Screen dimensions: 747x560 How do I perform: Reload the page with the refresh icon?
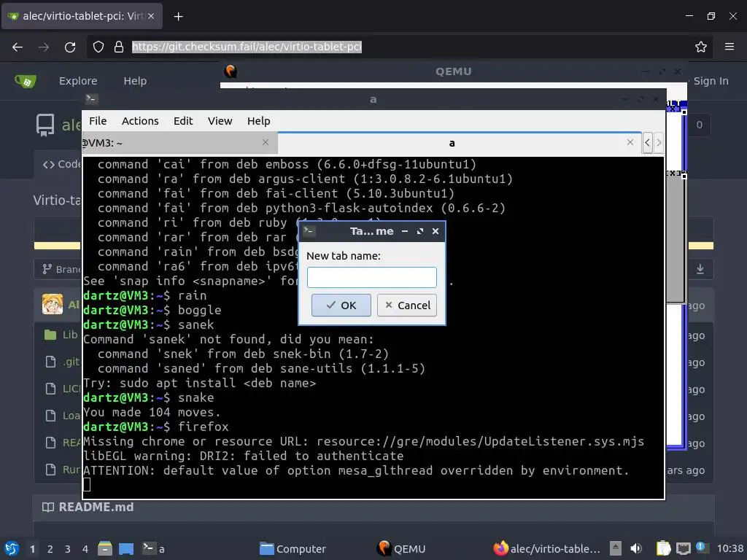tap(70, 47)
